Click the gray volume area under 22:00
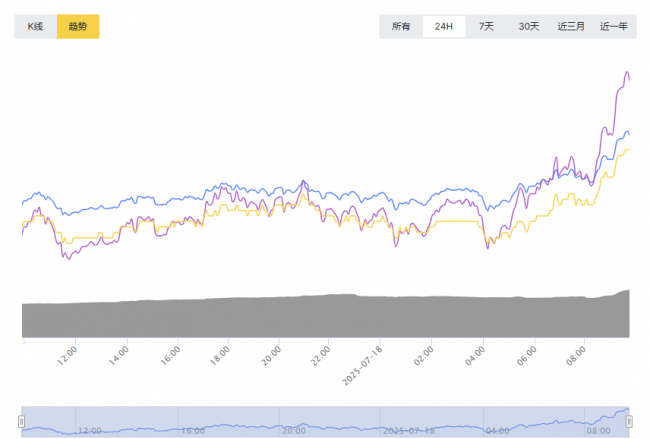 coord(329,316)
